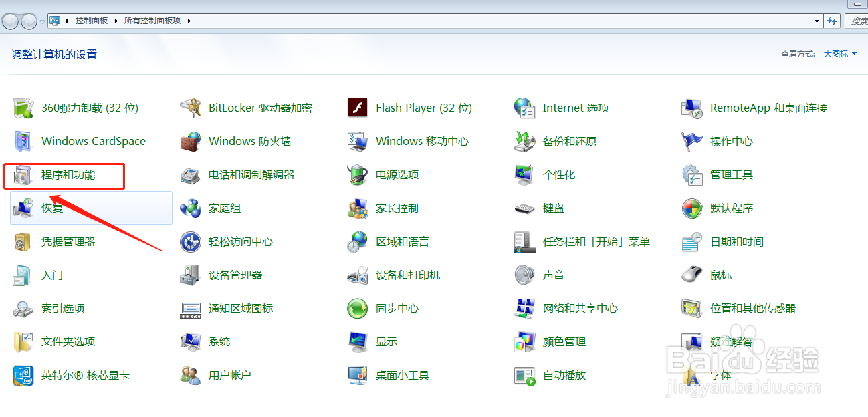Open the RemoteApp 和桌面连接 icon
Image resolution: width=868 pixels, height=417 pixels.
pyautogui.click(x=692, y=108)
